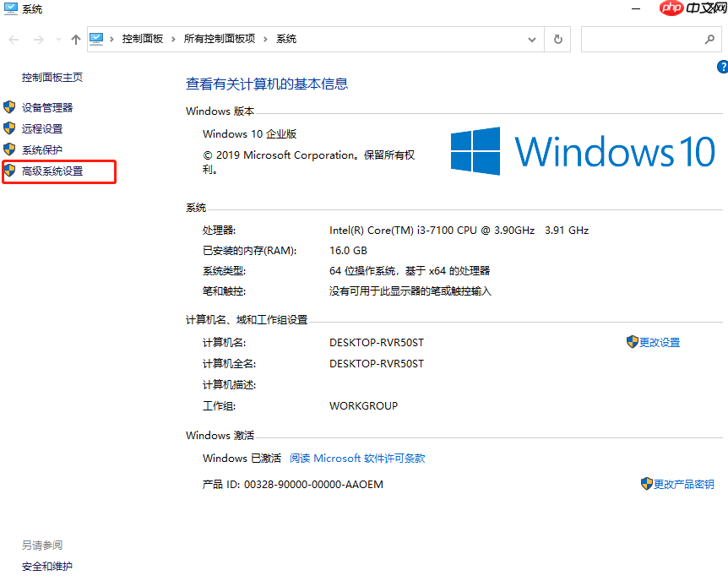728x581 pixels.
Task: Click the refresh icon in the address bar
Action: click(557, 39)
